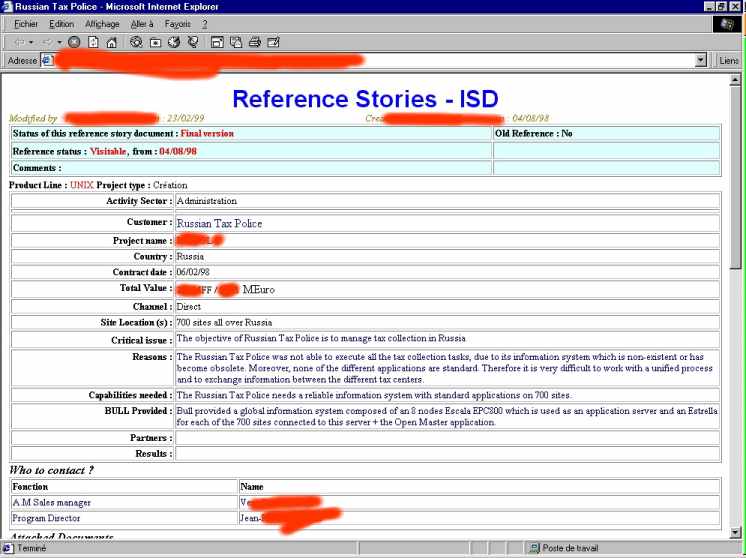Open the Favorites folder toolbar icon
This screenshot has height=558, width=746.
pyautogui.click(x=155, y=42)
